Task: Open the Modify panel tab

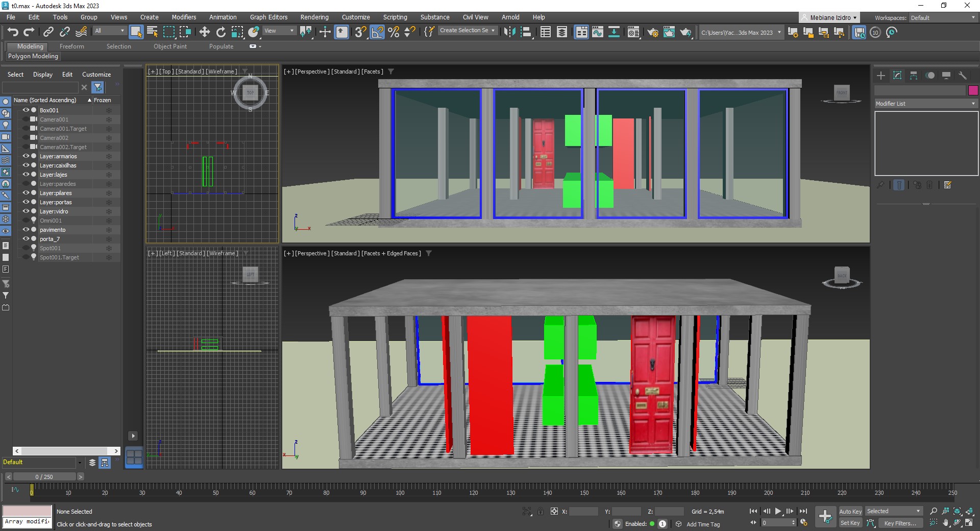Action: point(897,76)
